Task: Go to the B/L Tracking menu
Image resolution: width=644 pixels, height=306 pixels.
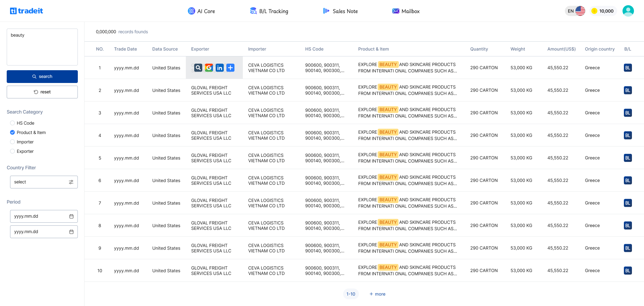Action: [269, 11]
